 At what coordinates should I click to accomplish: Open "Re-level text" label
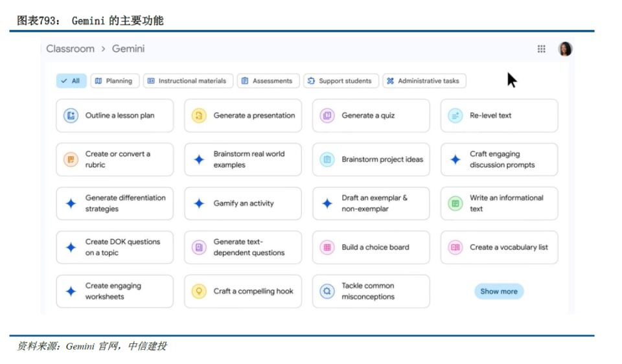(490, 116)
